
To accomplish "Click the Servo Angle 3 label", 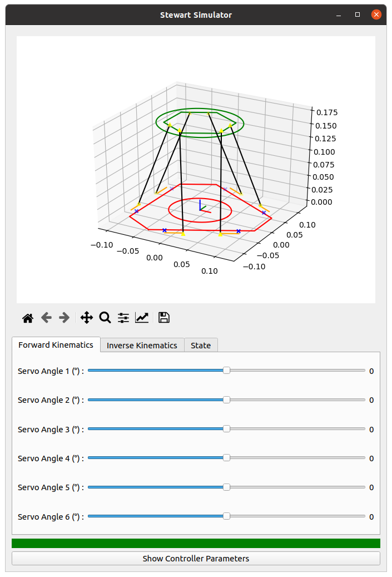I will [x=51, y=430].
